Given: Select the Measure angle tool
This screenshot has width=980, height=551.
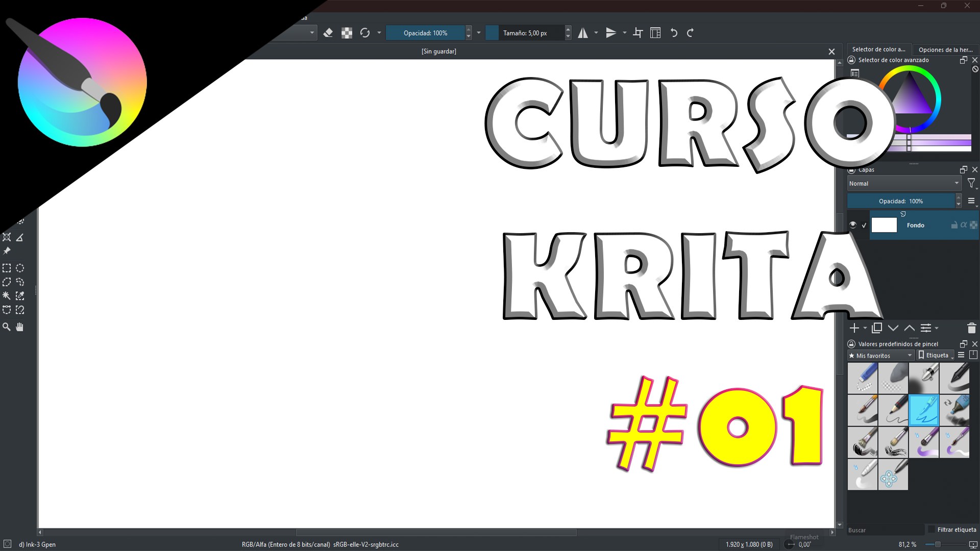Looking at the screenshot, I should pos(20,238).
